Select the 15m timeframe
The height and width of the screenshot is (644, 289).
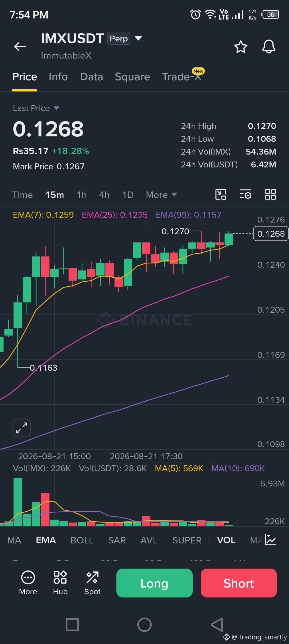click(x=55, y=195)
